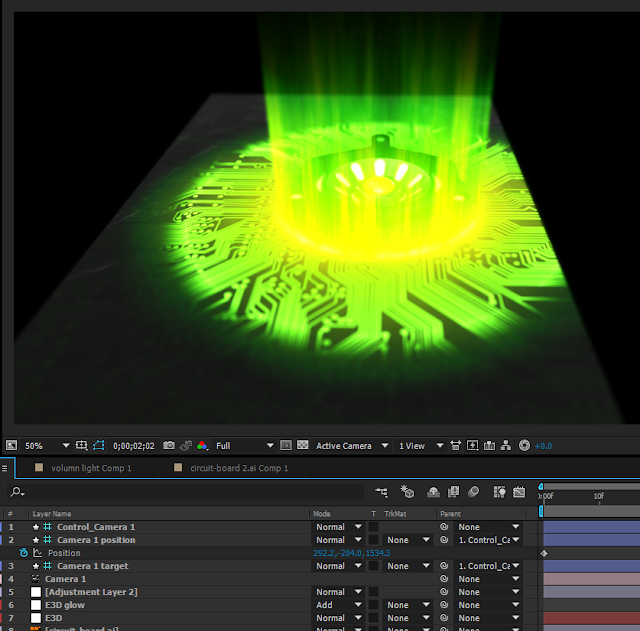Viewport: 640px width, 631px height.
Task: Click the Composition Mini-Flowchart icon in timeline
Action: pos(382,492)
